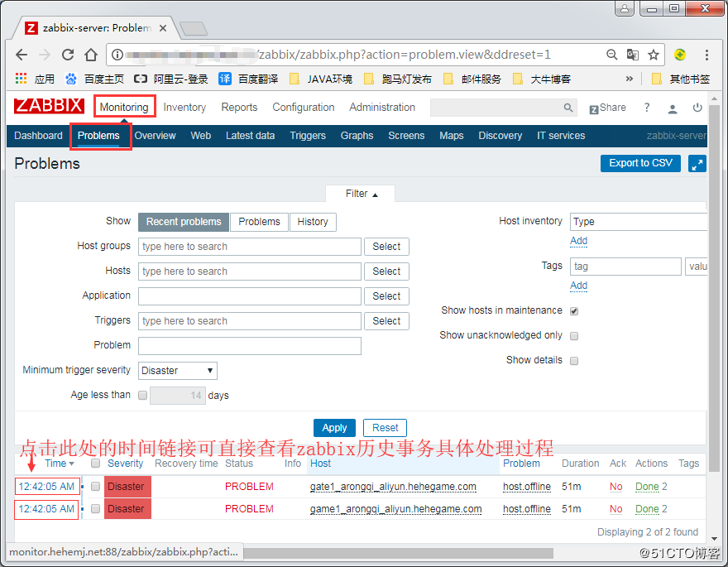Open 阿里云-登录 bookmark
This screenshot has width=728, height=567.
point(171,79)
